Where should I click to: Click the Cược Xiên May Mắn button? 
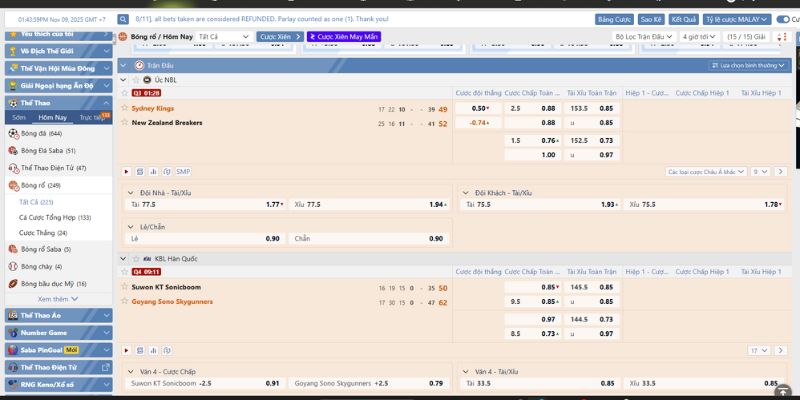tap(344, 37)
